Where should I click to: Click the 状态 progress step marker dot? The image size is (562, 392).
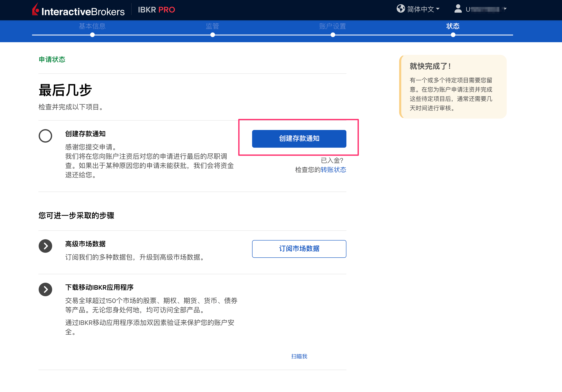click(x=453, y=35)
